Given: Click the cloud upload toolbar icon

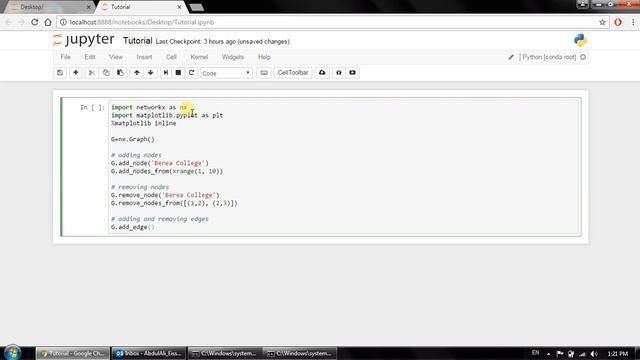Looking at the screenshot, I should pos(322,73).
